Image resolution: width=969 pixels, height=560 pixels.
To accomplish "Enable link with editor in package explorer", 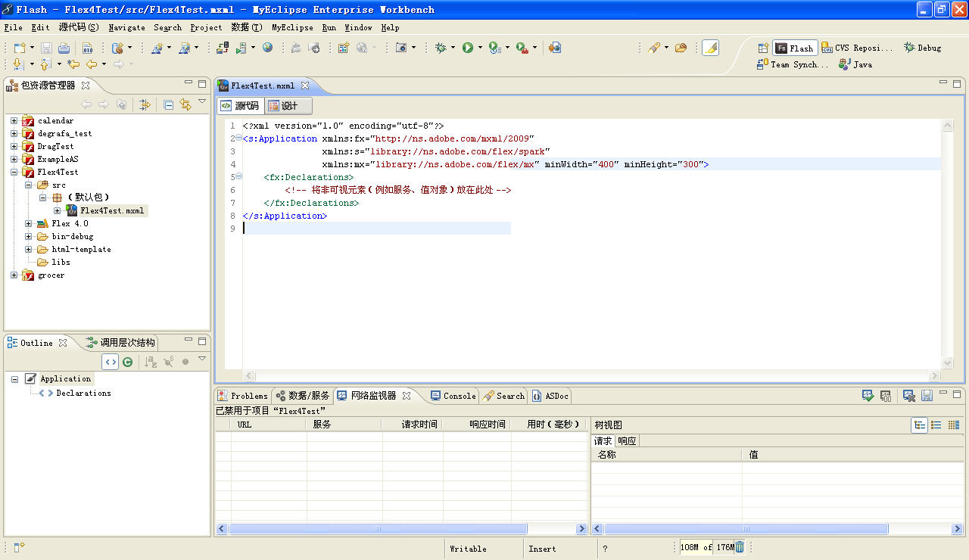I will (189, 104).
